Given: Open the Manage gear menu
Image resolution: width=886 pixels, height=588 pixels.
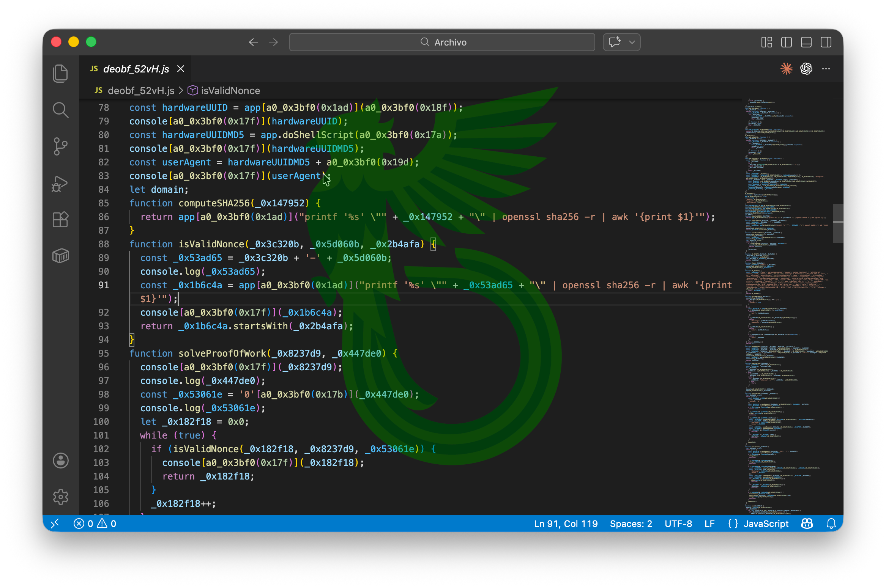Looking at the screenshot, I should click(60, 497).
